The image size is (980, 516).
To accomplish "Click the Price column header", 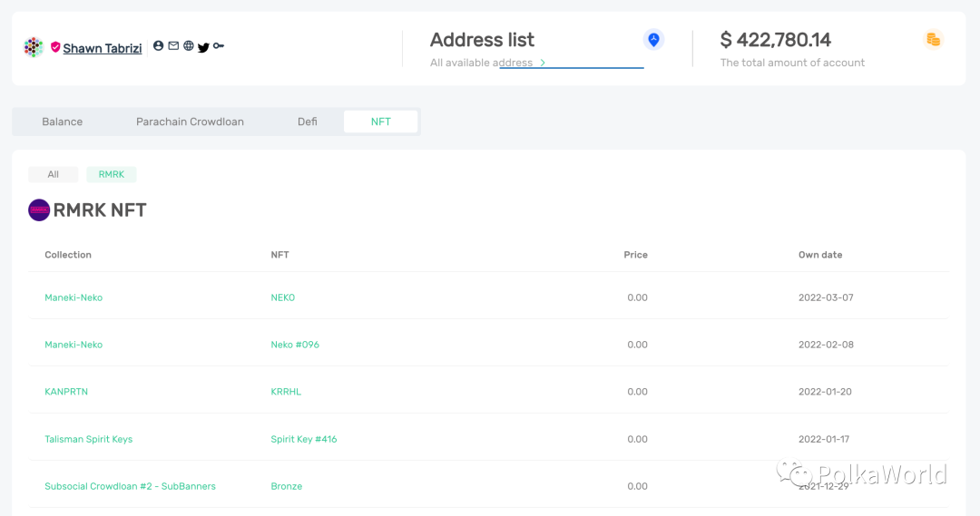I will pos(635,255).
